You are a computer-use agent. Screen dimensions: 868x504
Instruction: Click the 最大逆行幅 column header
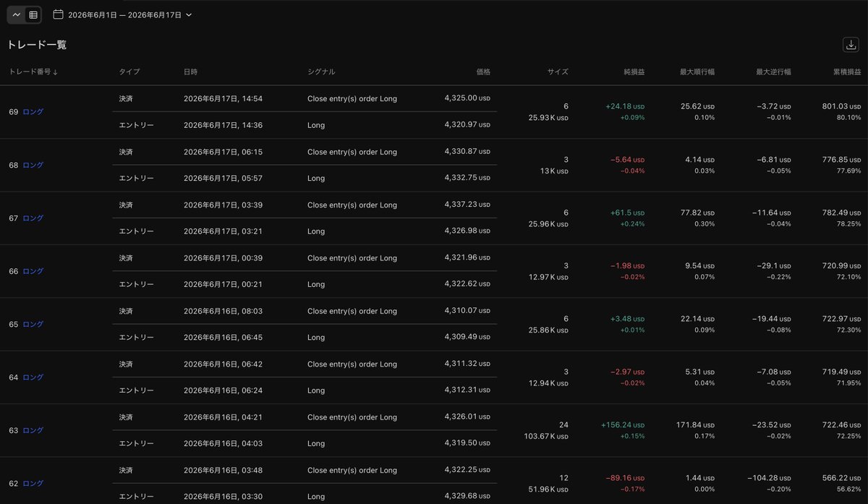(773, 72)
